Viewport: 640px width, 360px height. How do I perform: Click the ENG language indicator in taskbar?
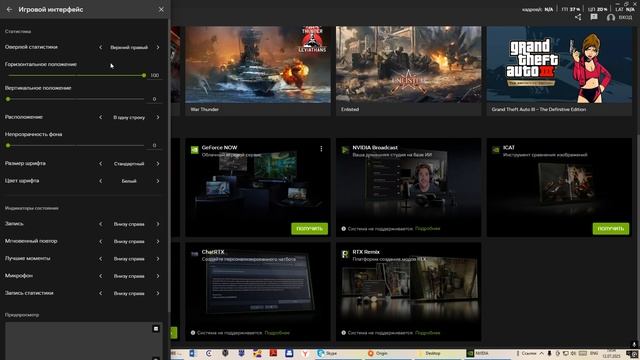click(594, 353)
